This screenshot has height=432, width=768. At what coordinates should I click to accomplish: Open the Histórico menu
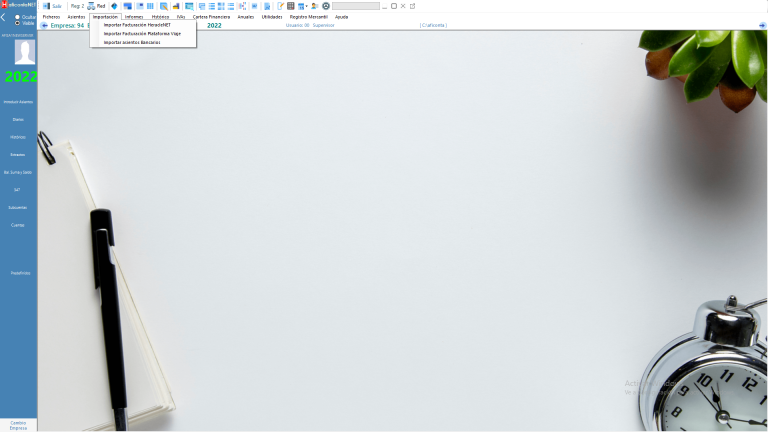160,17
